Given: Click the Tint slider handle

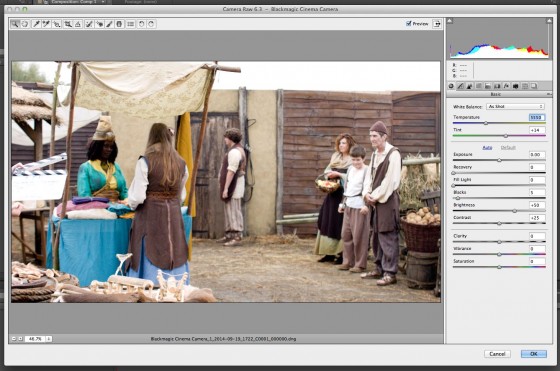Looking at the screenshot, I should [506, 136].
